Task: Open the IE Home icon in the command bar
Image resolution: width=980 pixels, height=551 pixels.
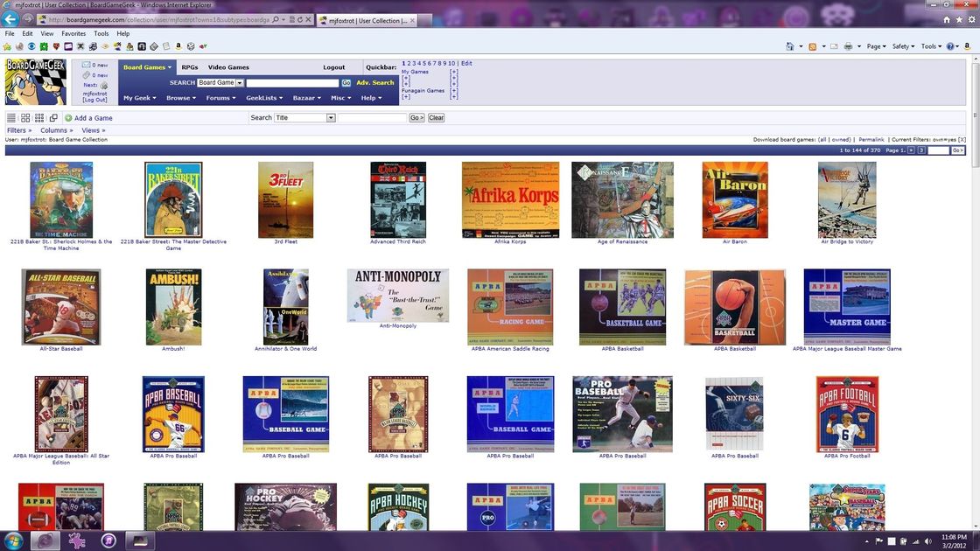Action: coord(790,46)
